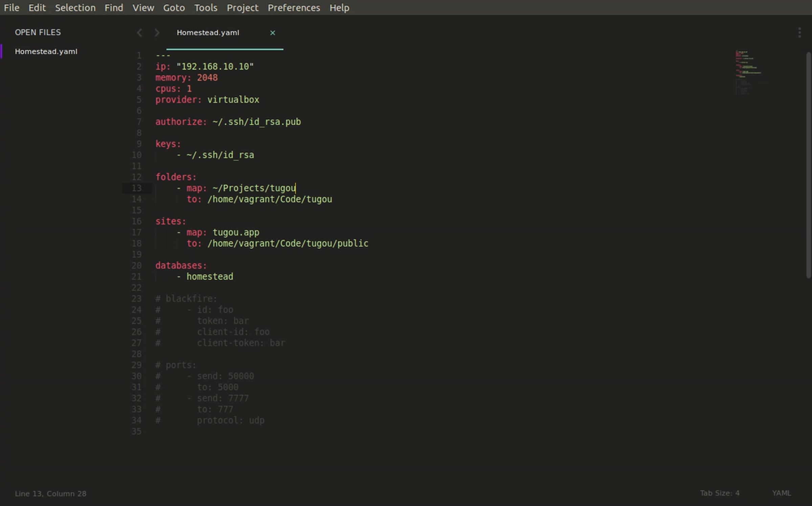Click the Line 13, Column 28 status indicator
The height and width of the screenshot is (506, 812).
(50, 493)
